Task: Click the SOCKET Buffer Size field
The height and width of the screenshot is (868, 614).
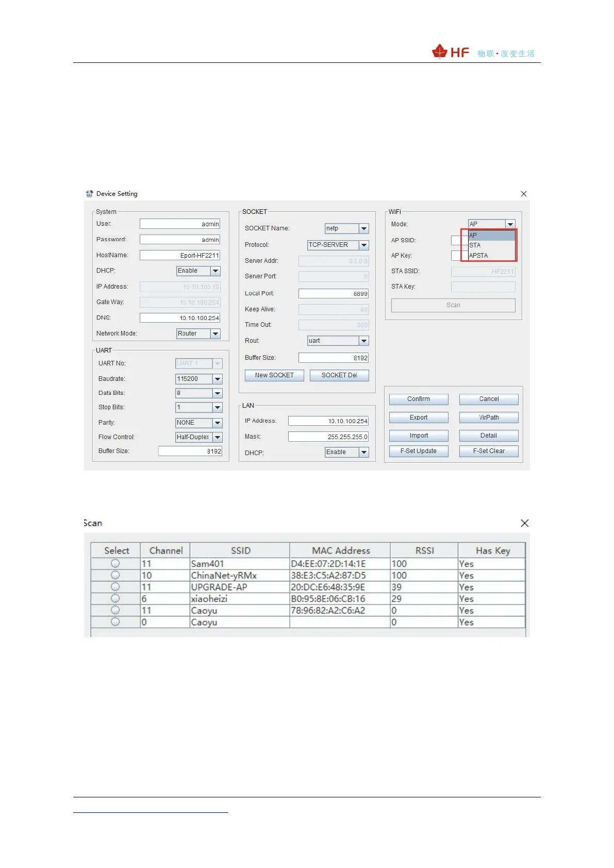Action: tap(334, 358)
